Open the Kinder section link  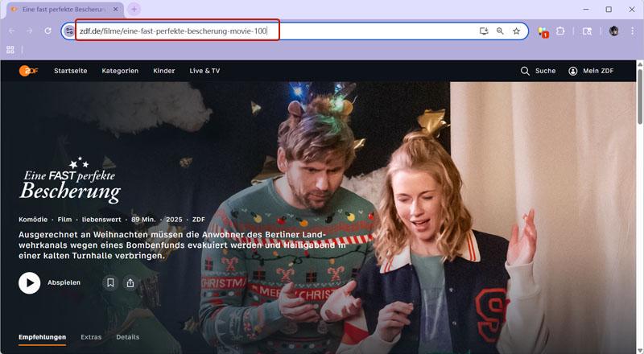pyautogui.click(x=163, y=71)
